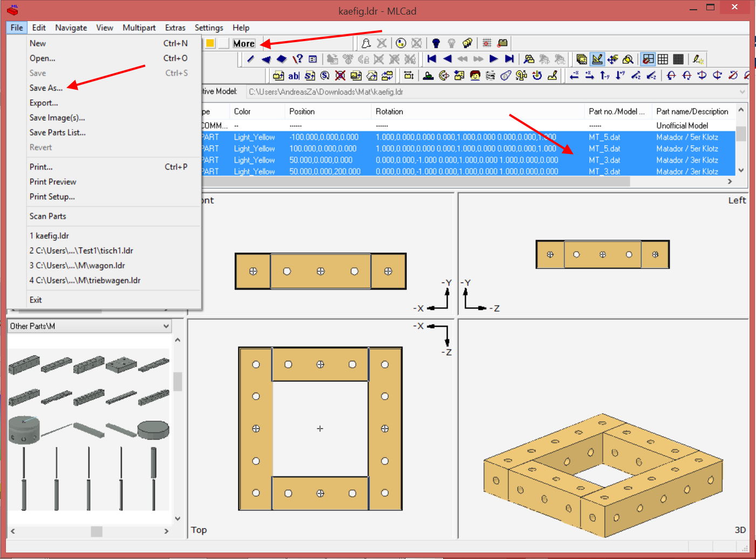This screenshot has width=756, height=559.
Task: Enable medium grid setting
Action: pyautogui.click(x=663, y=59)
